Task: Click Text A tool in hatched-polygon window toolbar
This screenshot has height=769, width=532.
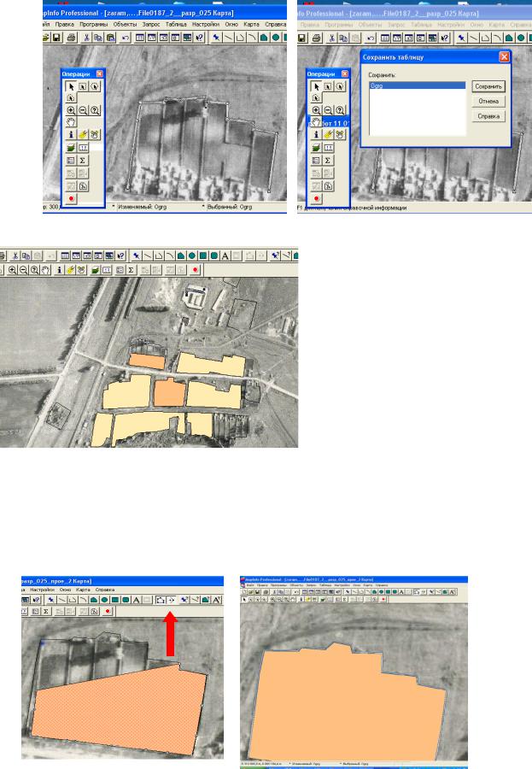Action: point(137,600)
